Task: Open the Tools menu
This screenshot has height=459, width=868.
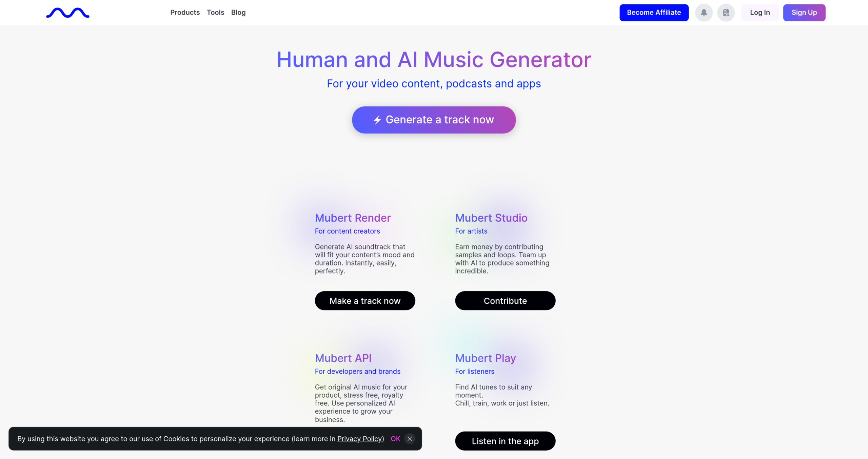Action: click(215, 13)
